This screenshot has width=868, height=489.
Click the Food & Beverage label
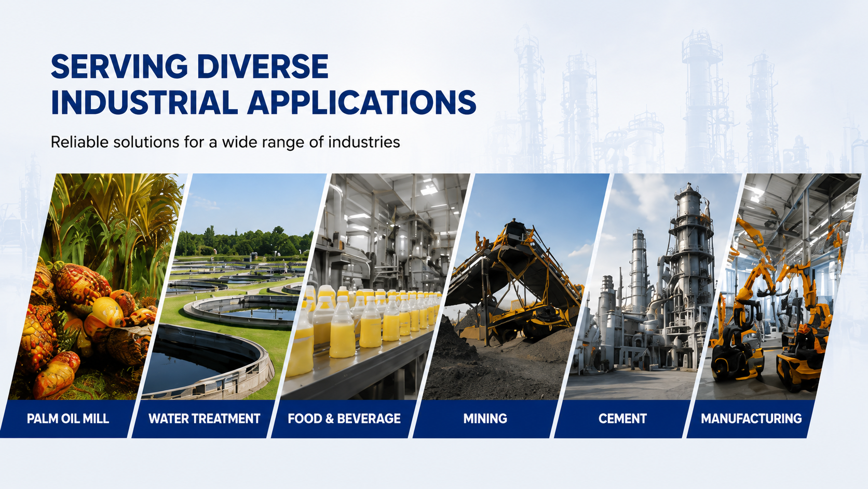coord(344,419)
